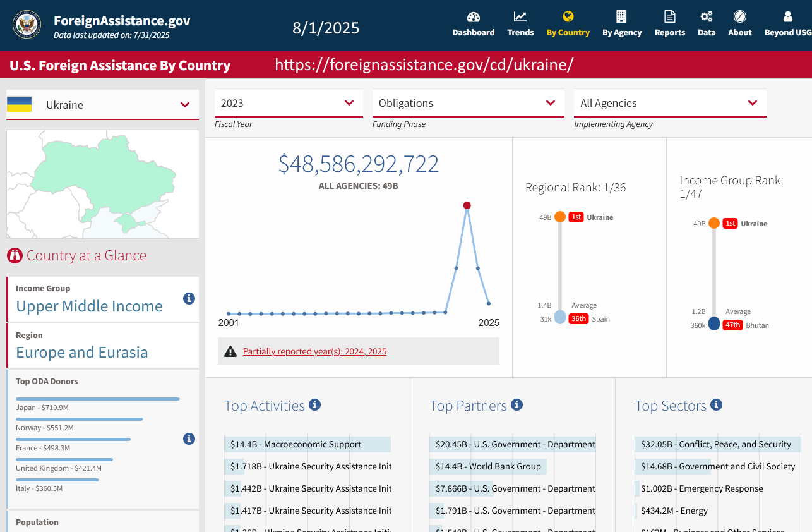
Task: Click the Ukraine map thumbnail
Action: pyautogui.click(x=102, y=184)
